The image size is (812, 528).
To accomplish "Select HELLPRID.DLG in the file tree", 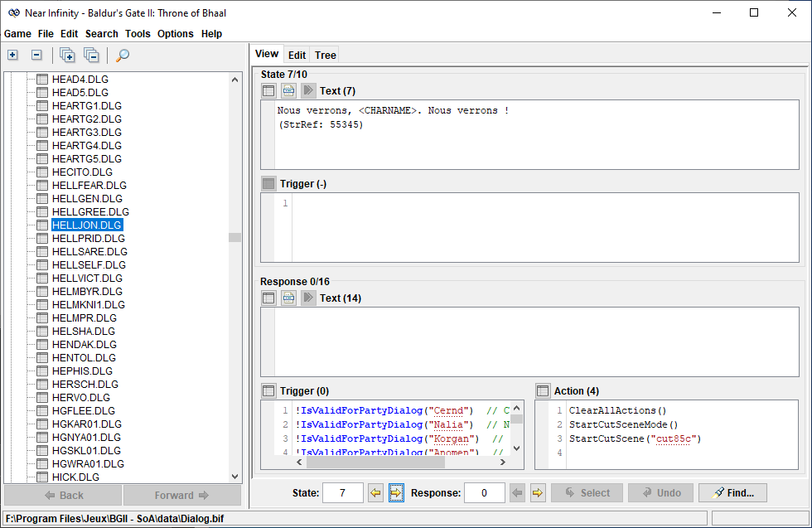I will 89,239.
